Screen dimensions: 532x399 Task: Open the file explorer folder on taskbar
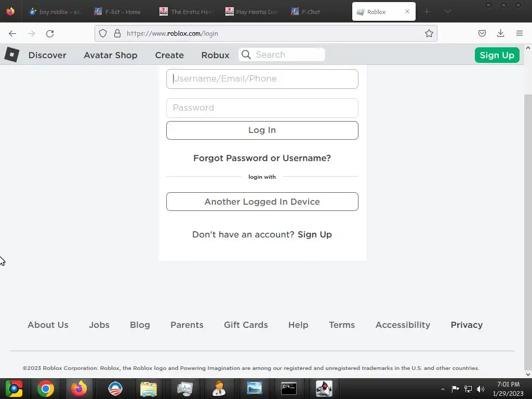[x=148, y=389]
